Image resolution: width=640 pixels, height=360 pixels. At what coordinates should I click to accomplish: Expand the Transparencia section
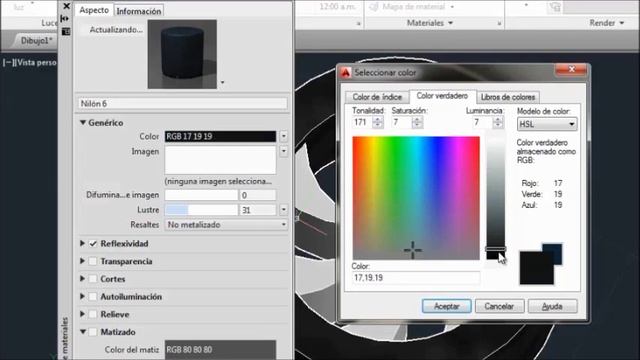[x=82, y=261]
